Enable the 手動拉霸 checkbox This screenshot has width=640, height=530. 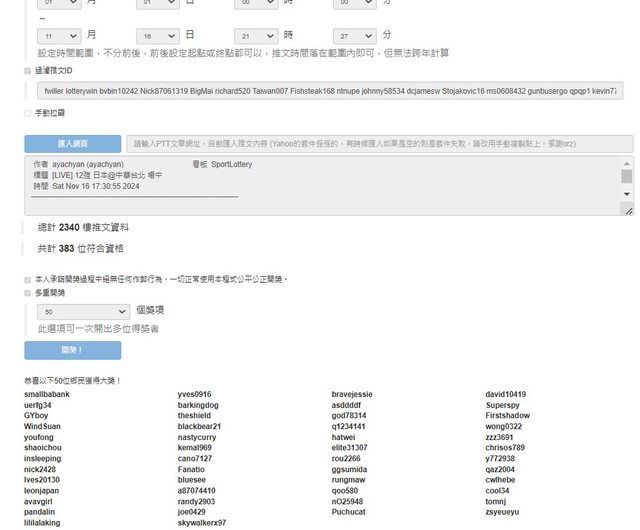pos(28,114)
